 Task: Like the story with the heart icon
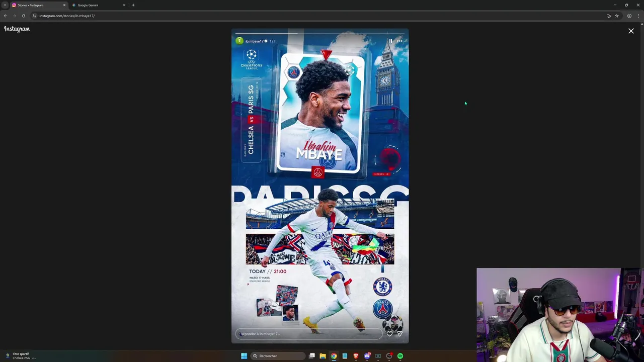pyautogui.click(x=389, y=334)
